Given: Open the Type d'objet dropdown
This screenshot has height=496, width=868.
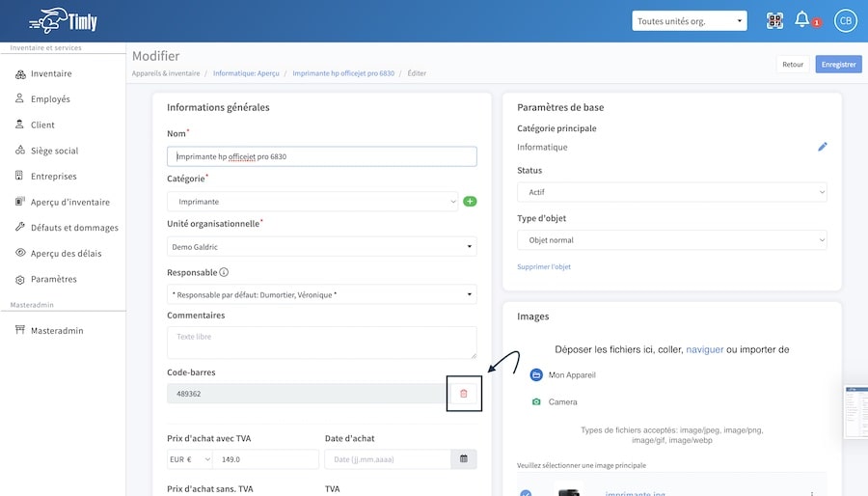Looking at the screenshot, I should point(672,240).
